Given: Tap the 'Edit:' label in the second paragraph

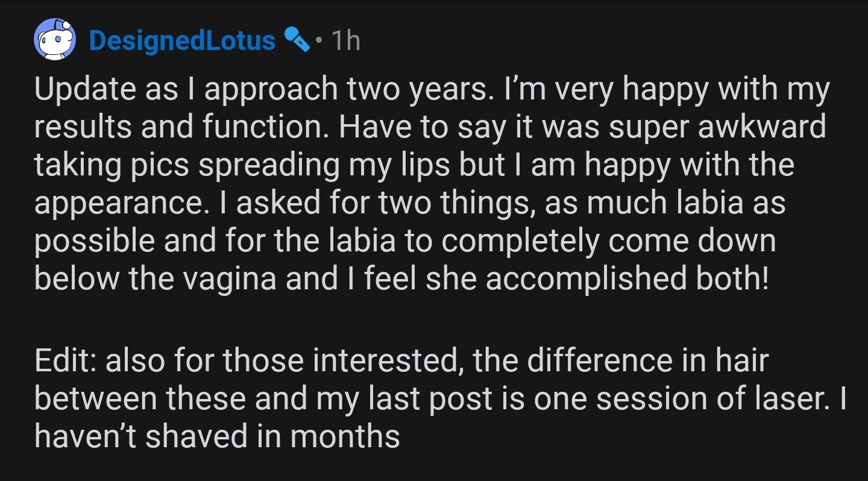Looking at the screenshot, I should pos(65,360).
